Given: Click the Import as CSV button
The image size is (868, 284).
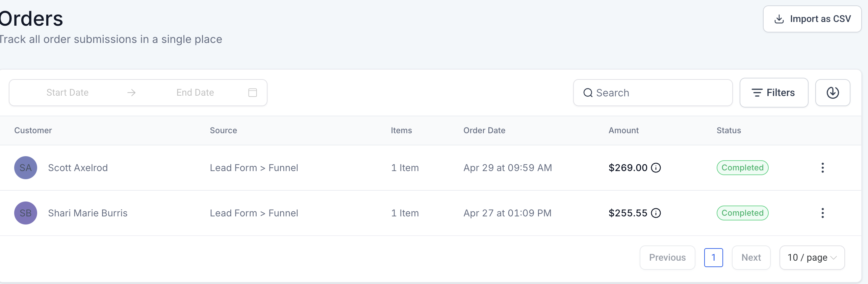Looking at the screenshot, I should [x=812, y=19].
